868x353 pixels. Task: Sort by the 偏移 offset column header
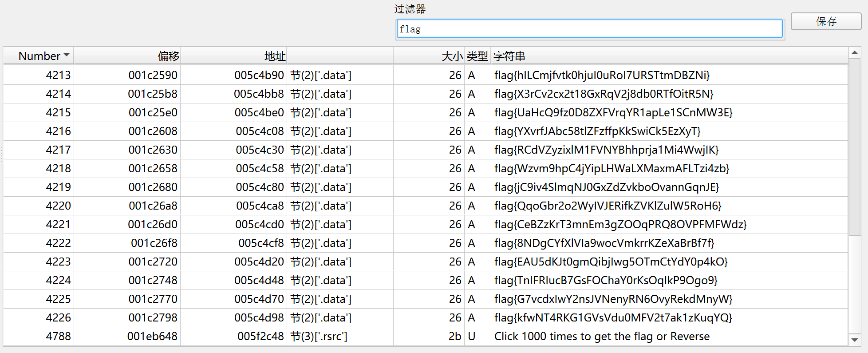coord(168,56)
